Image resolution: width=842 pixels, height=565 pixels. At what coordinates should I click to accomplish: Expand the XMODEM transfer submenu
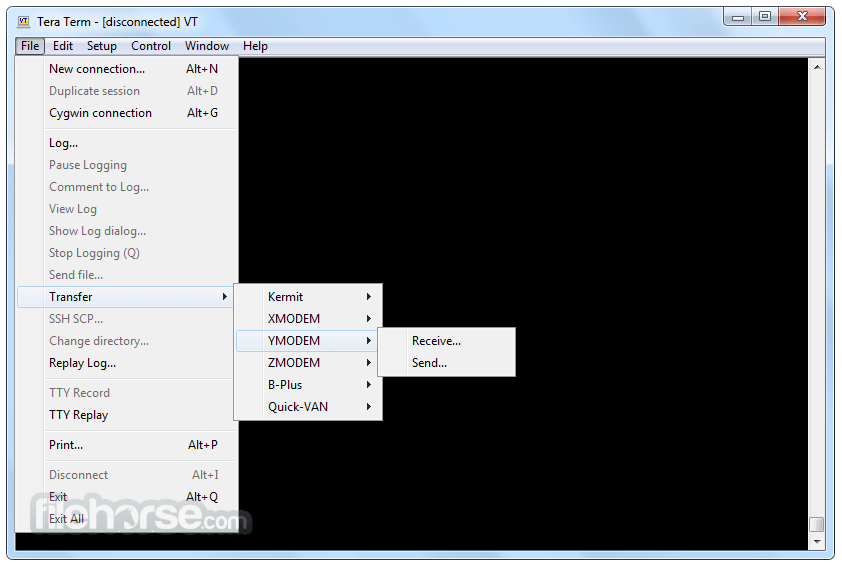click(308, 319)
